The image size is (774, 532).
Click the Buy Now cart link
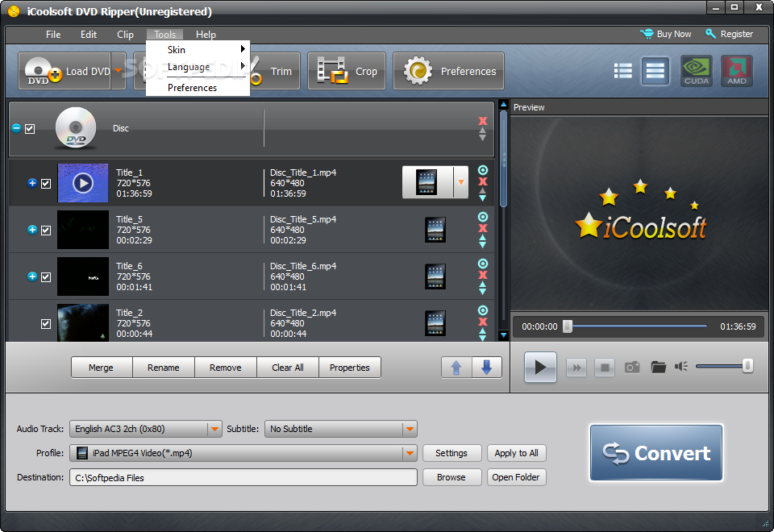(x=666, y=34)
